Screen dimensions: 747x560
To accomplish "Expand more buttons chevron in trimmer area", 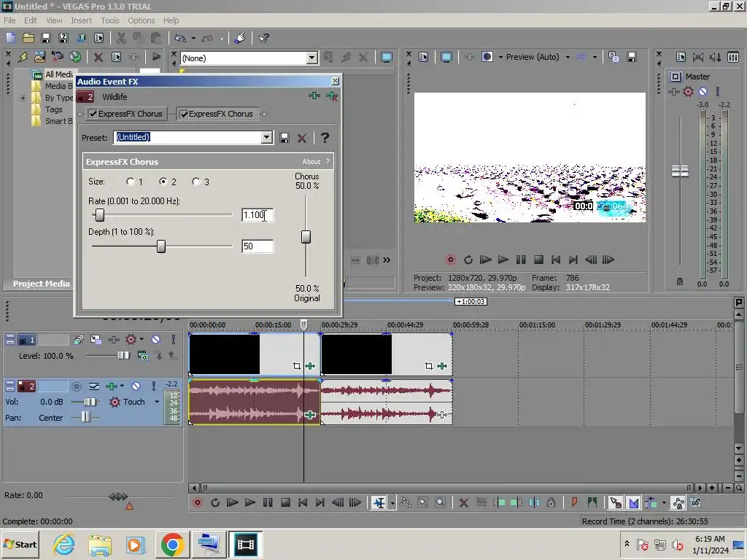I will [387, 260].
